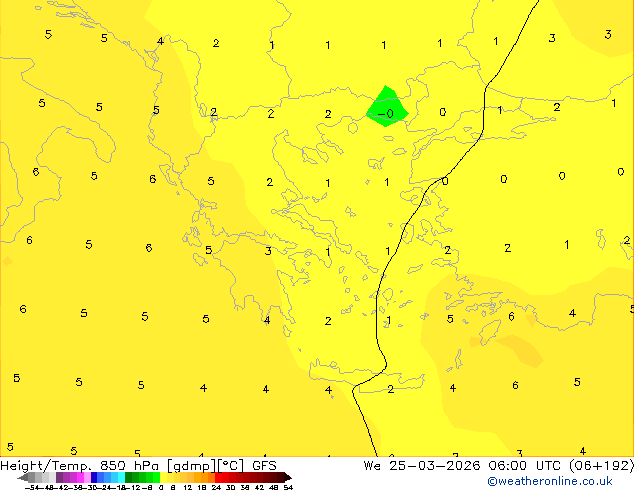Click the copyright symbol before weatheronline.co.uk
The height and width of the screenshot is (490, 634).
(492, 481)
